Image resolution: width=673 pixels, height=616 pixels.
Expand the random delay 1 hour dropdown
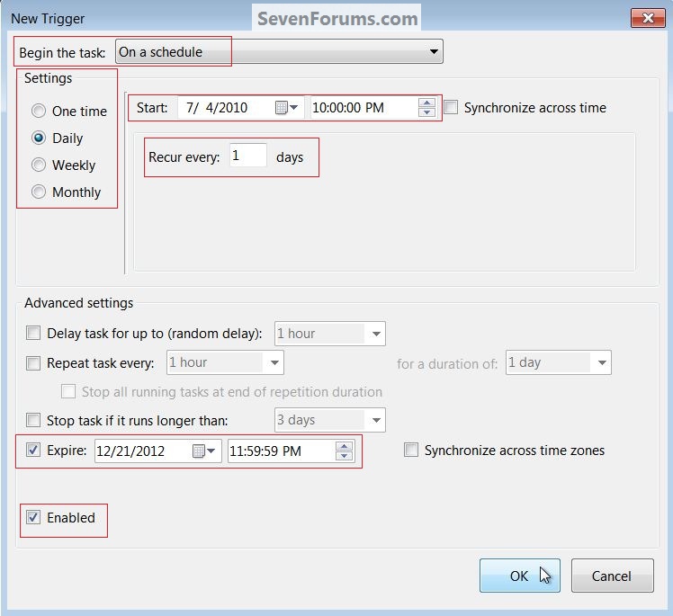pos(330,334)
